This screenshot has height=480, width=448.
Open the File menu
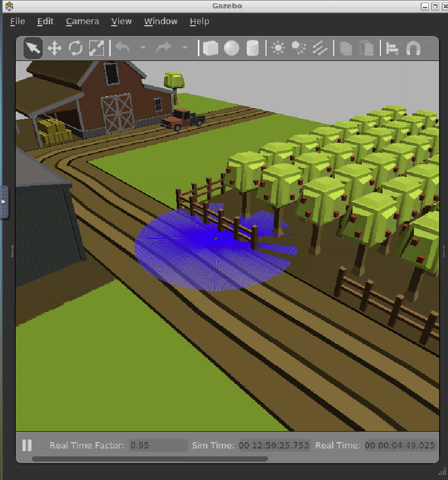[17, 22]
